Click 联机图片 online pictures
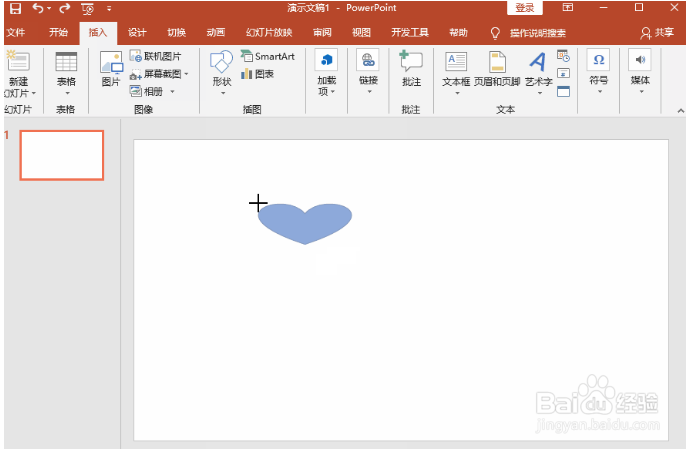 [x=156, y=56]
